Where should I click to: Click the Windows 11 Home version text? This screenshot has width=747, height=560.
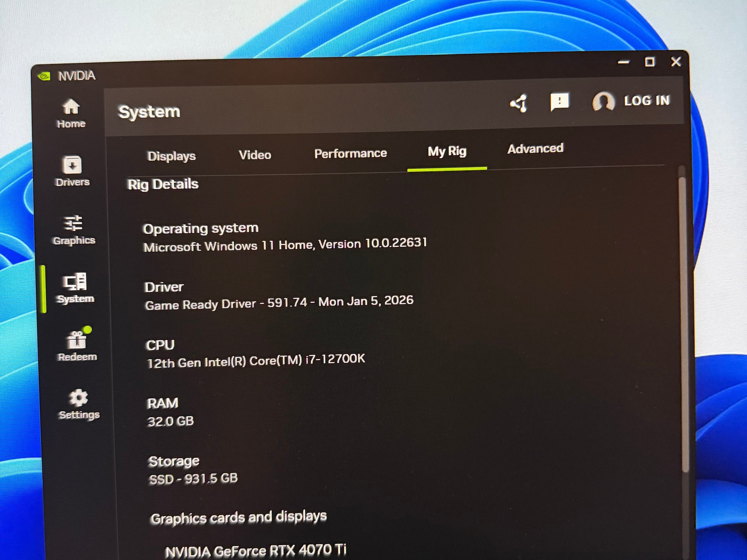(285, 245)
